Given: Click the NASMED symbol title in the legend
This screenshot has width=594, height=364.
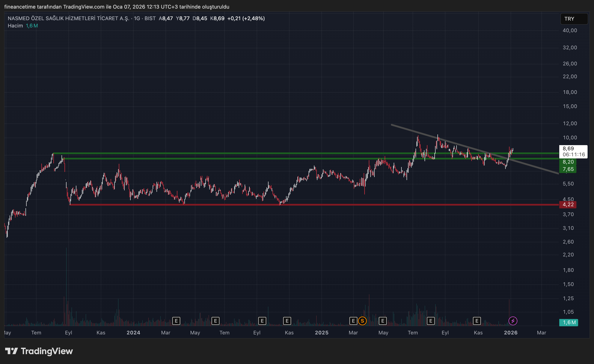Looking at the screenshot, I should (68, 19).
